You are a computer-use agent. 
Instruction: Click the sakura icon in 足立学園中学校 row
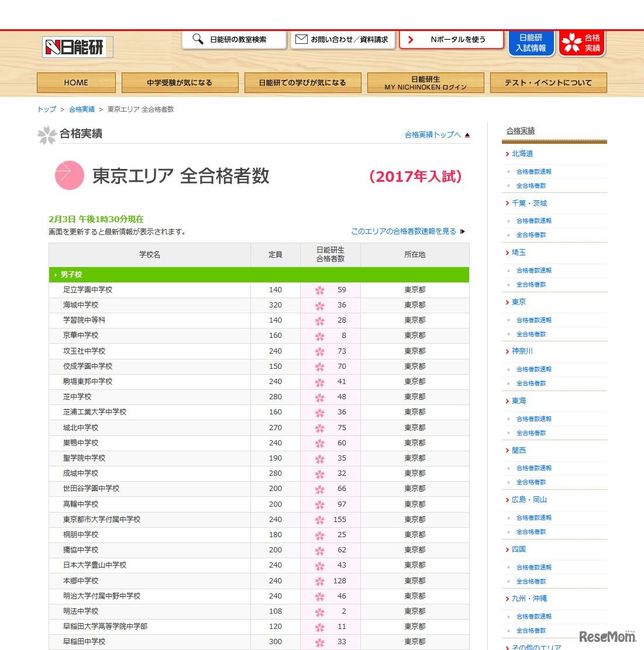click(x=319, y=289)
